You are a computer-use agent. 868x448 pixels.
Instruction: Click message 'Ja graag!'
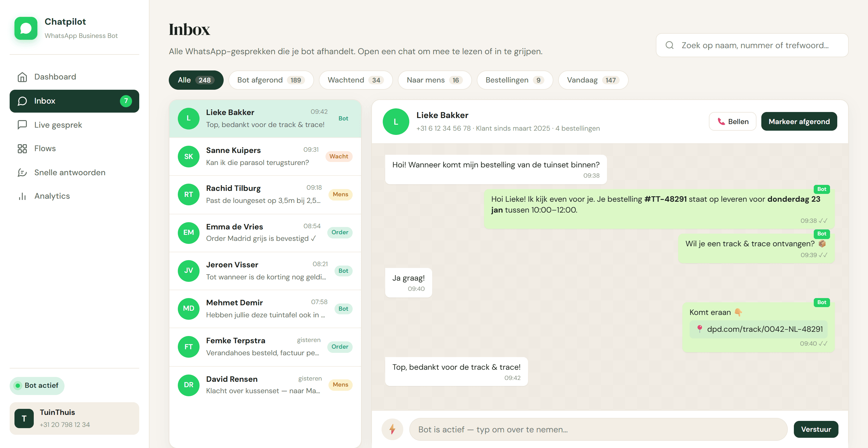click(x=408, y=282)
